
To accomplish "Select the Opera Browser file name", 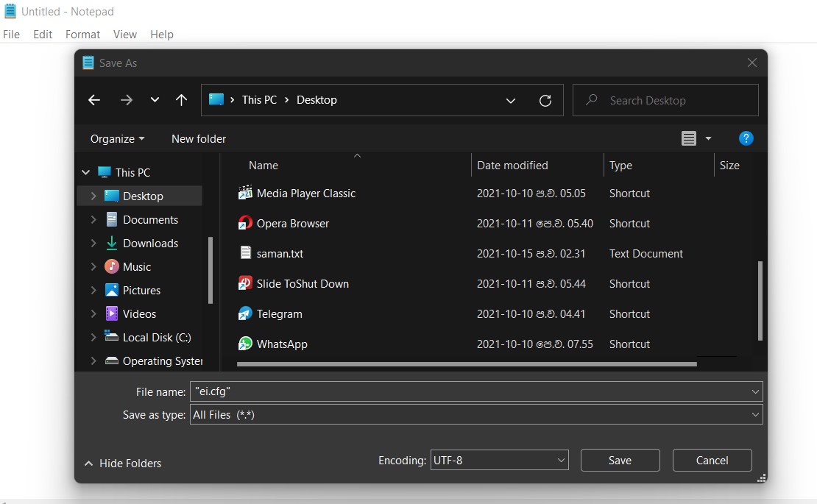I will 293,224.
